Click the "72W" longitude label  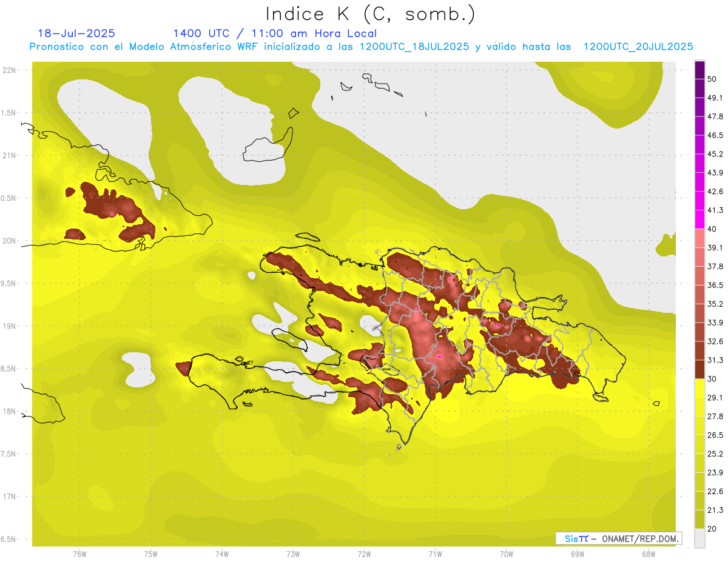[364, 554]
